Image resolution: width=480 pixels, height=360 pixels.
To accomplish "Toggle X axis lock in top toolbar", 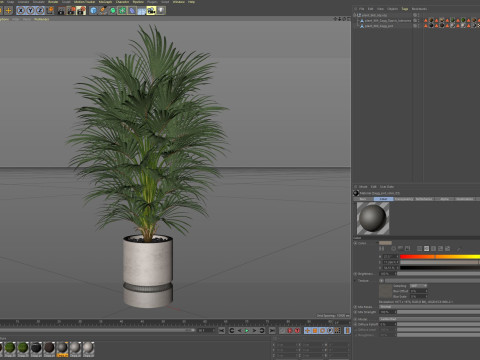I will [21, 11].
